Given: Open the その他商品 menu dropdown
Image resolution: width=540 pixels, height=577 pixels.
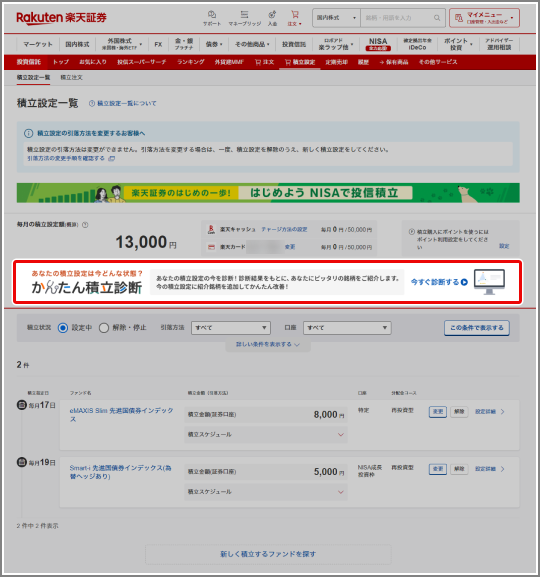Looking at the screenshot, I should pos(252,44).
